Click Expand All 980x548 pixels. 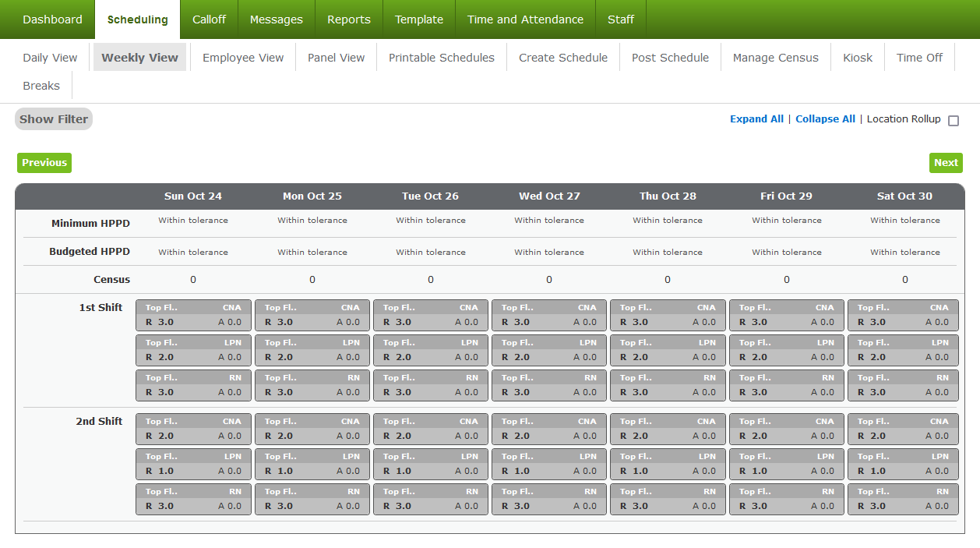756,118
